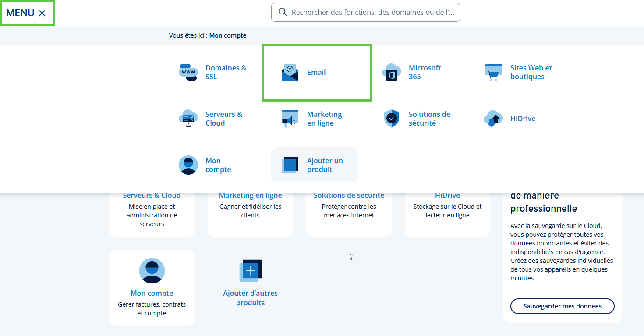The image size is (644, 336).
Task: Click Mise en place et administration text
Action: [x=152, y=215]
